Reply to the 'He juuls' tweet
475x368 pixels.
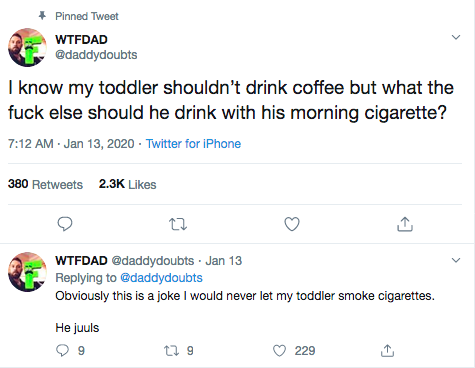[x=62, y=351]
